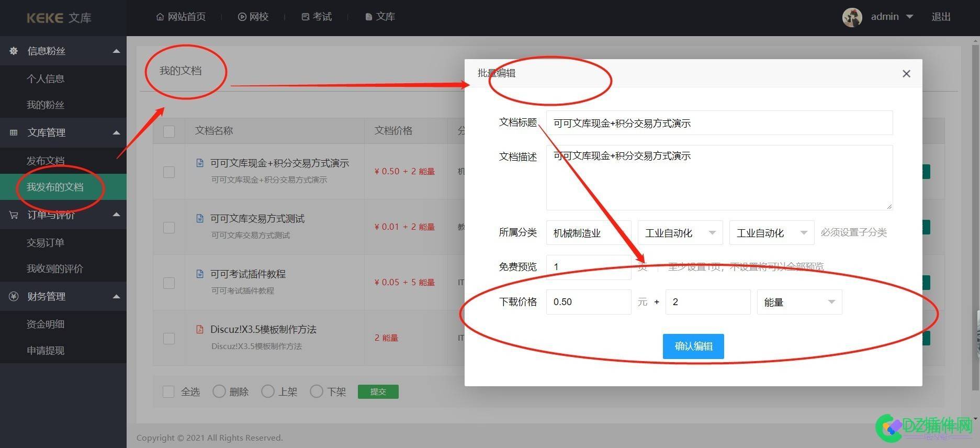The width and height of the screenshot is (980, 448).
Task: Open the admin user dropdown arrow
Action: 909,17
